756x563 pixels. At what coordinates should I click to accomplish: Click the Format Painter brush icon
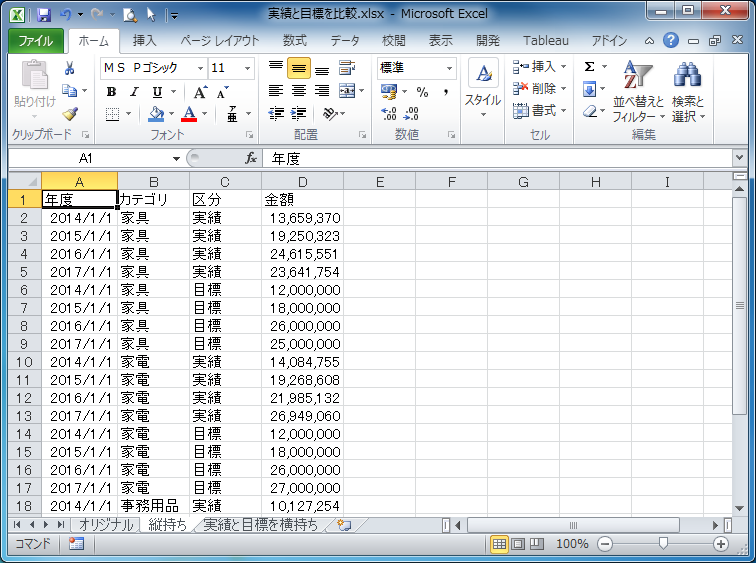(70, 113)
